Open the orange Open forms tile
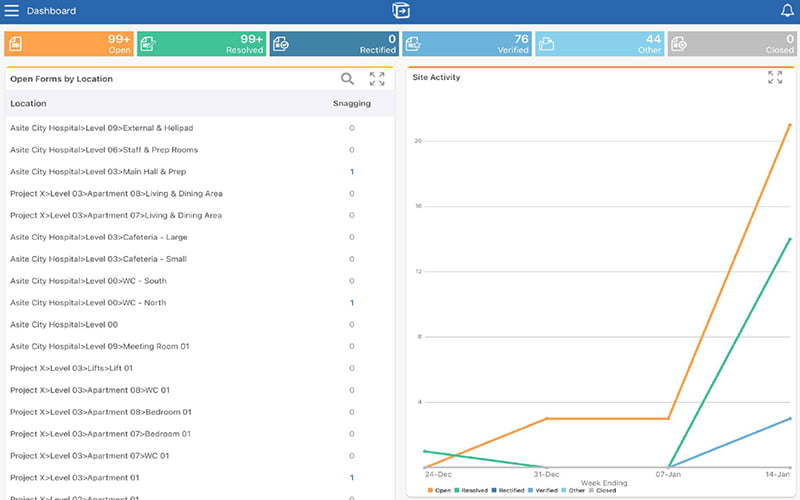The image size is (800, 500). click(x=69, y=44)
